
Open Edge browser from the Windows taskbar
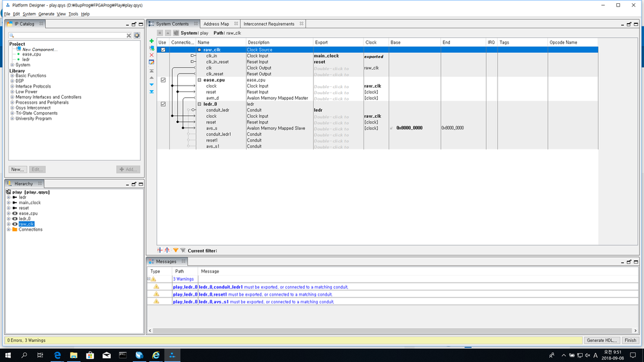point(57,355)
